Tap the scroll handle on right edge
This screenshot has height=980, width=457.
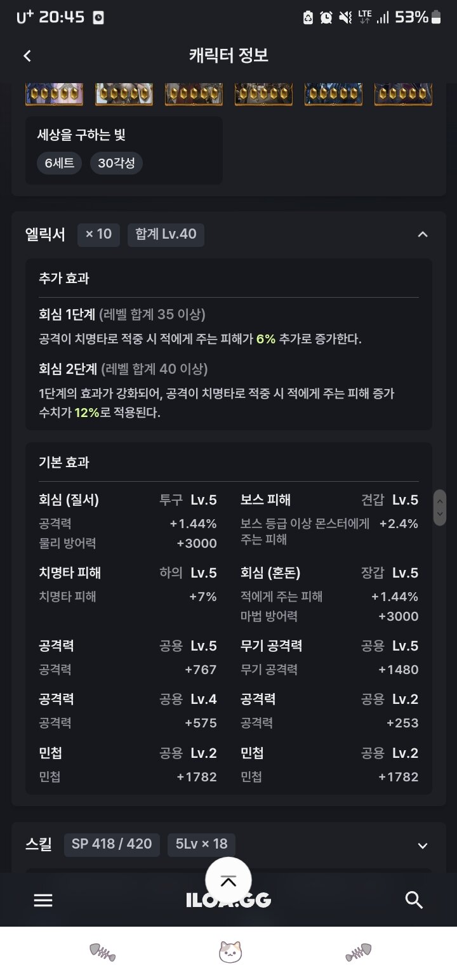pyautogui.click(x=439, y=507)
